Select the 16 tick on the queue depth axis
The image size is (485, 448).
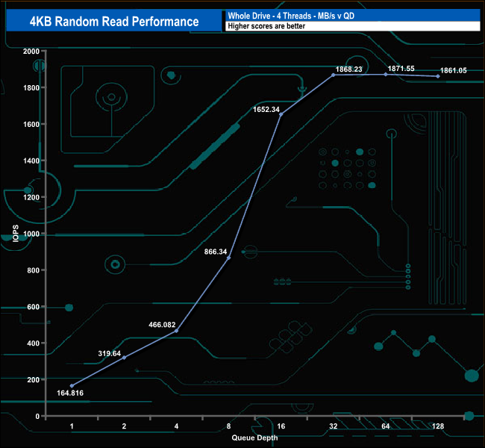pyautogui.click(x=281, y=426)
